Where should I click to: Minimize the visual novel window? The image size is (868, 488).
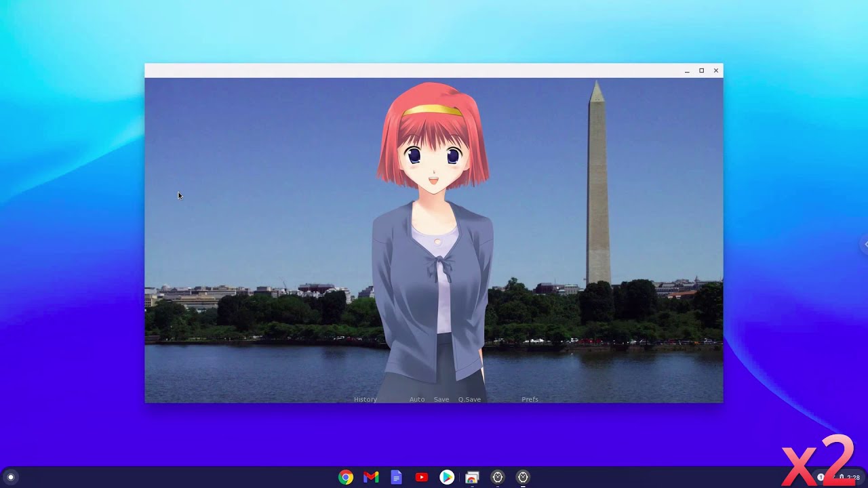(x=687, y=70)
